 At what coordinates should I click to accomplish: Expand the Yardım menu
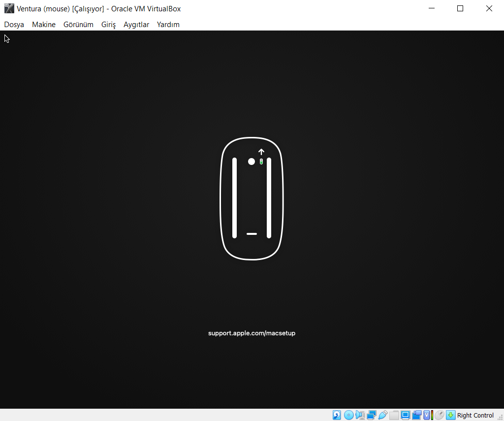pyautogui.click(x=168, y=25)
